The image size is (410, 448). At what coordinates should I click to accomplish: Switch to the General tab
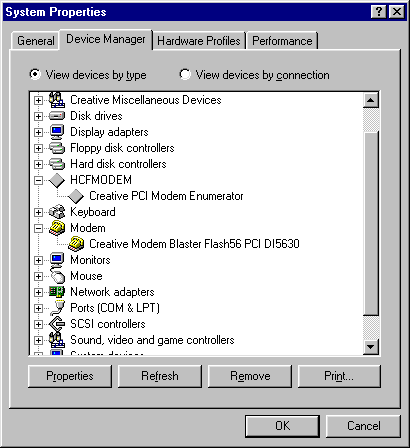point(36,41)
